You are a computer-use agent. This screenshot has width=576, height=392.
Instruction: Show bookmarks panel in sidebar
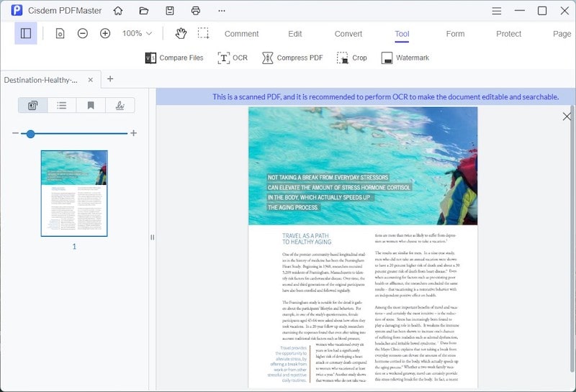tap(91, 105)
